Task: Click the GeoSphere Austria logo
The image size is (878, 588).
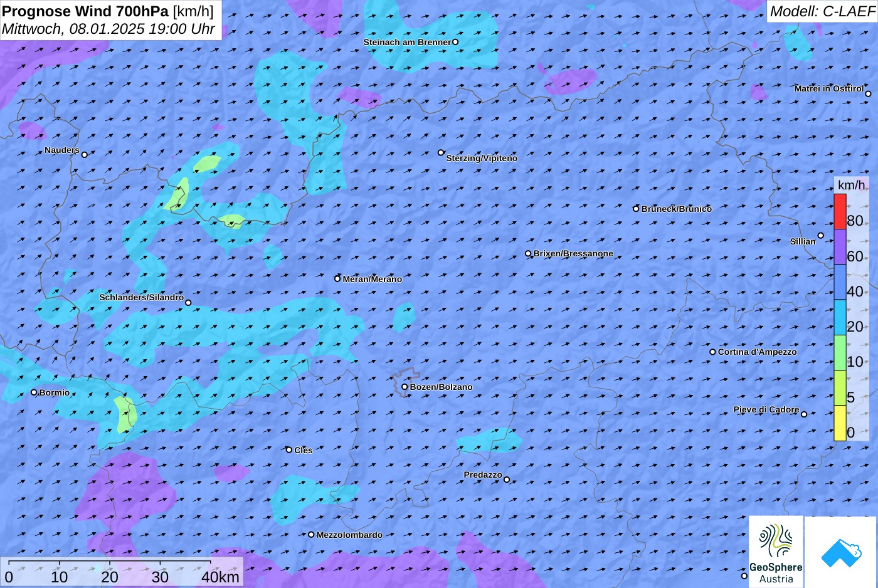Action: point(776,552)
